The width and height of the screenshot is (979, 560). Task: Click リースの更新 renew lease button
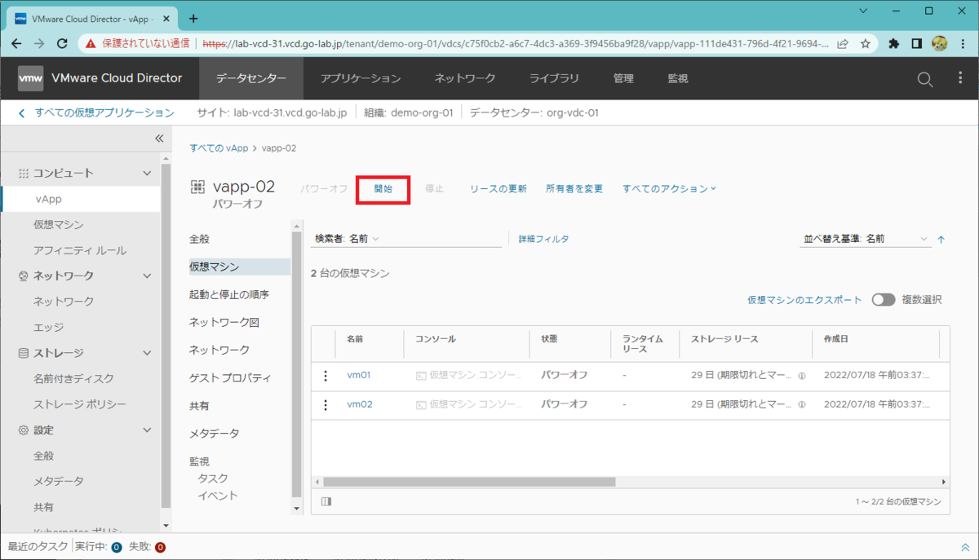[498, 188]
